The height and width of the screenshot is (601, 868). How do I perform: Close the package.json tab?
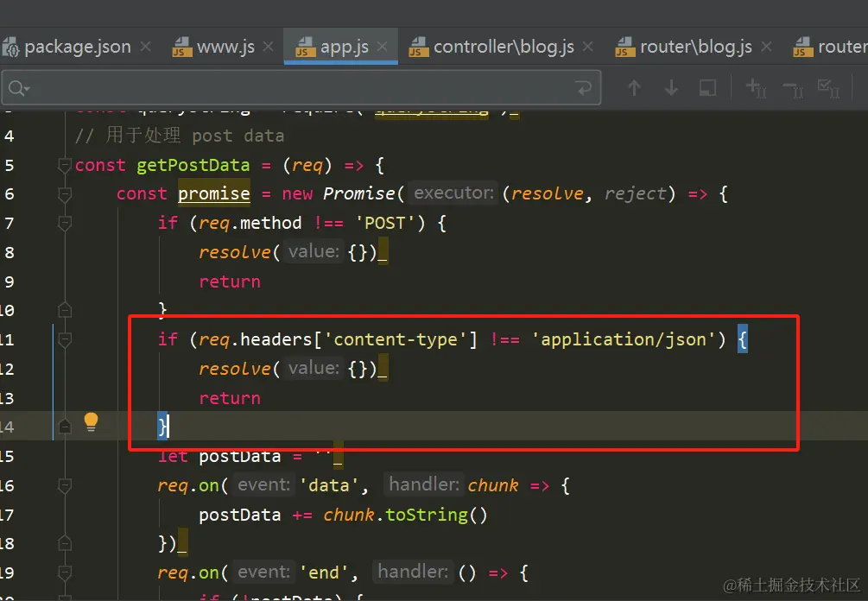(146, 47)
